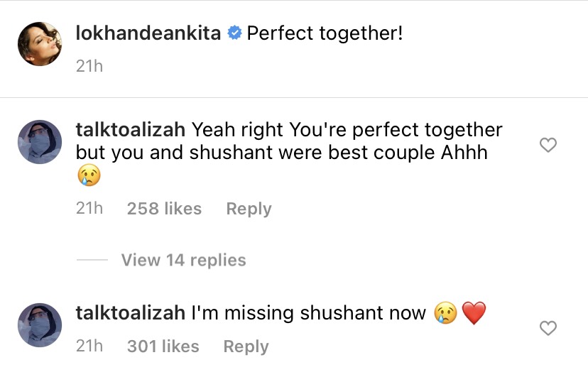
Task: Tap the heart on 'I'm missing shushant now' comment
Action: pos(548,328)
